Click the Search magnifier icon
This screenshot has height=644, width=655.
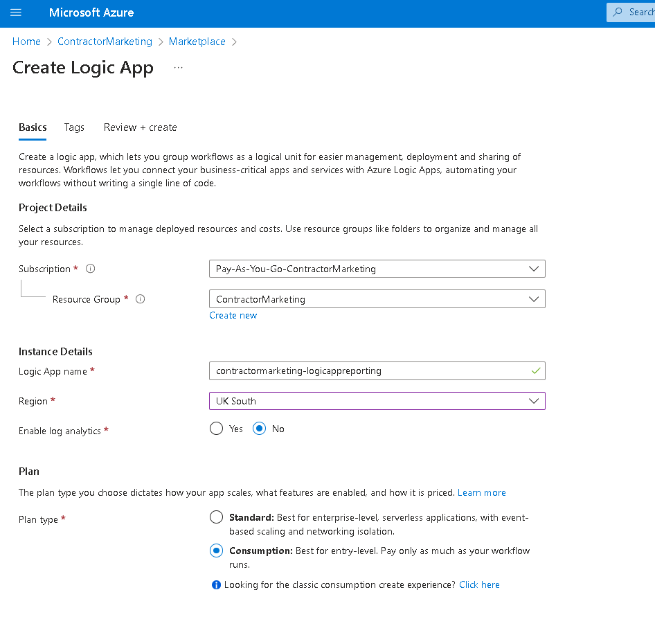click(x=618, y=12)
